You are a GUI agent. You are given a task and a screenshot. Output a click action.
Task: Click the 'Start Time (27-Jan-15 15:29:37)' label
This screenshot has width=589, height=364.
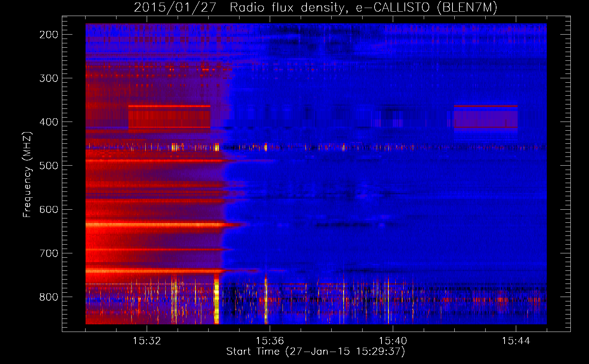[x=316, y=352]
